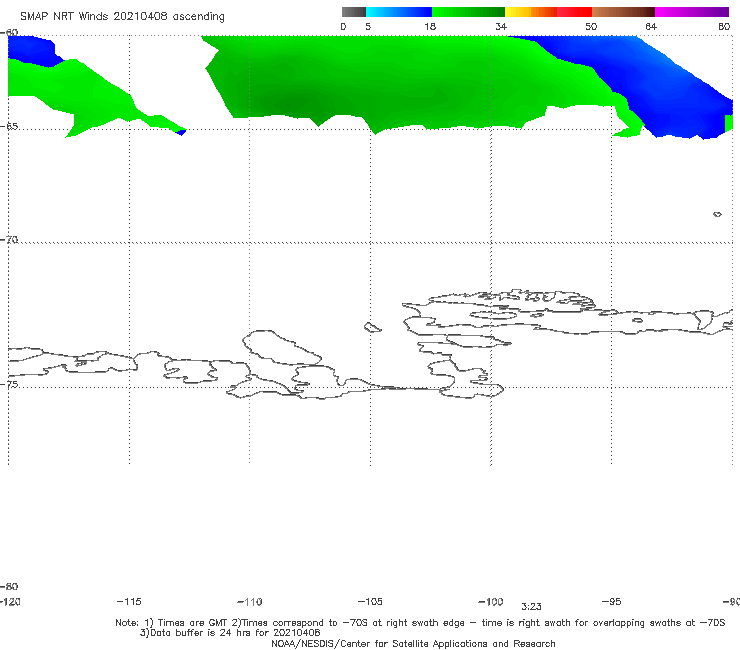
Task: Click the dark green wind core near -108 longitude
Action: 295,101
